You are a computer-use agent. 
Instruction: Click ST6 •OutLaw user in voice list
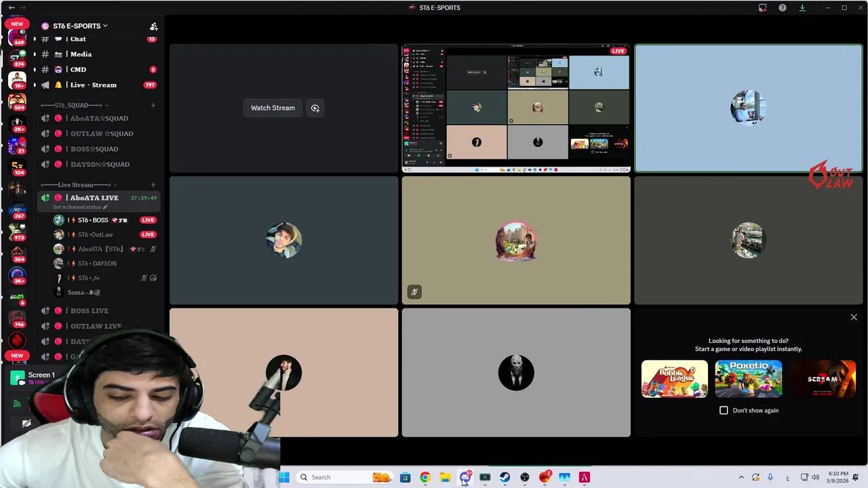[105, 235]
